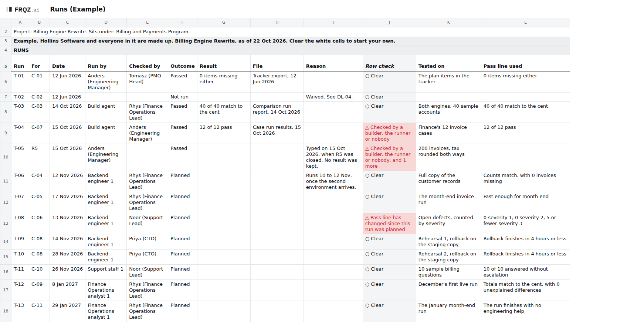644x328 pixels.
Task: Select the row 10 header number
Action: point(6,157)
